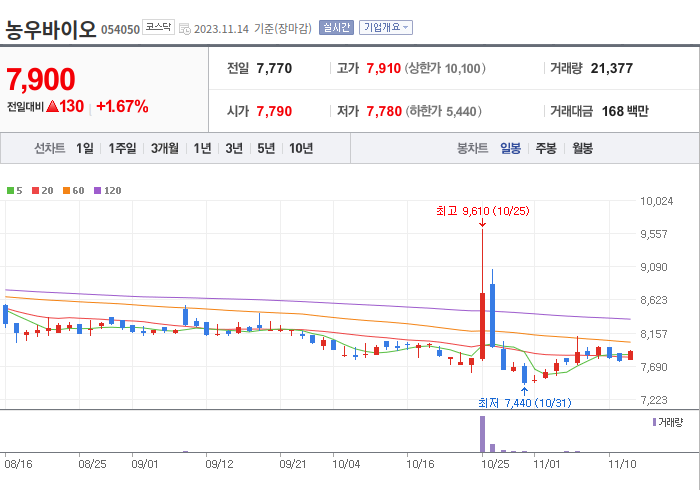700x490 pixels.
Task: Click the 최저 7,440 (10/31) low marker
Action: pyautogui.click(x=525, y=403)
